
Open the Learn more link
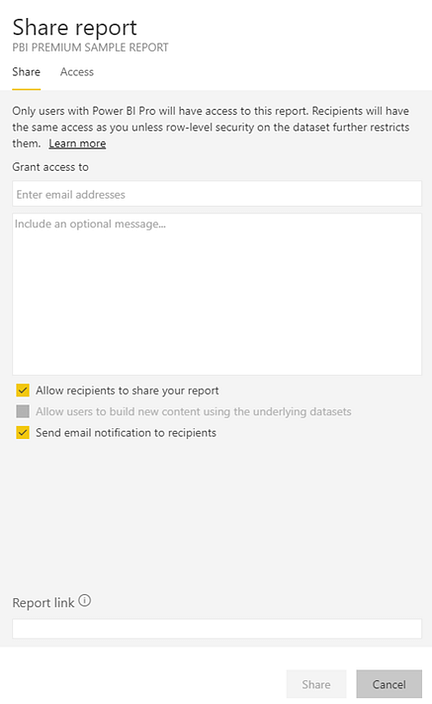77,143
